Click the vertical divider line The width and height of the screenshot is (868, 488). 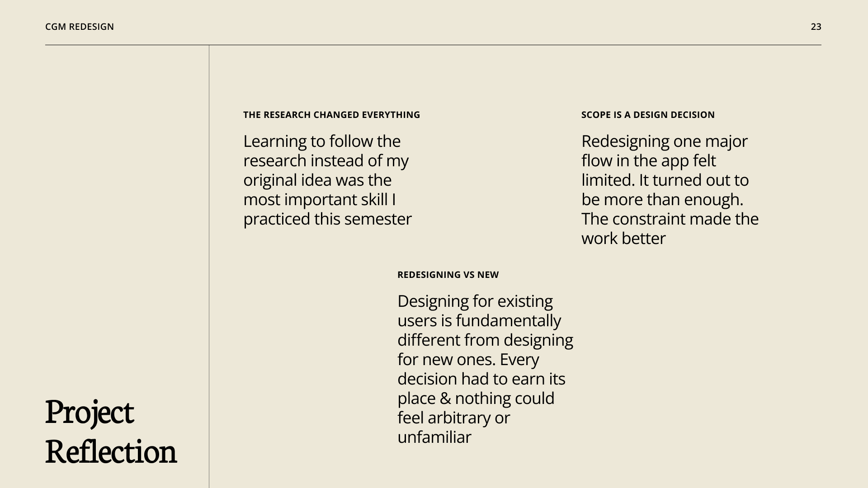pyautogui.click(x=209, y=267)
